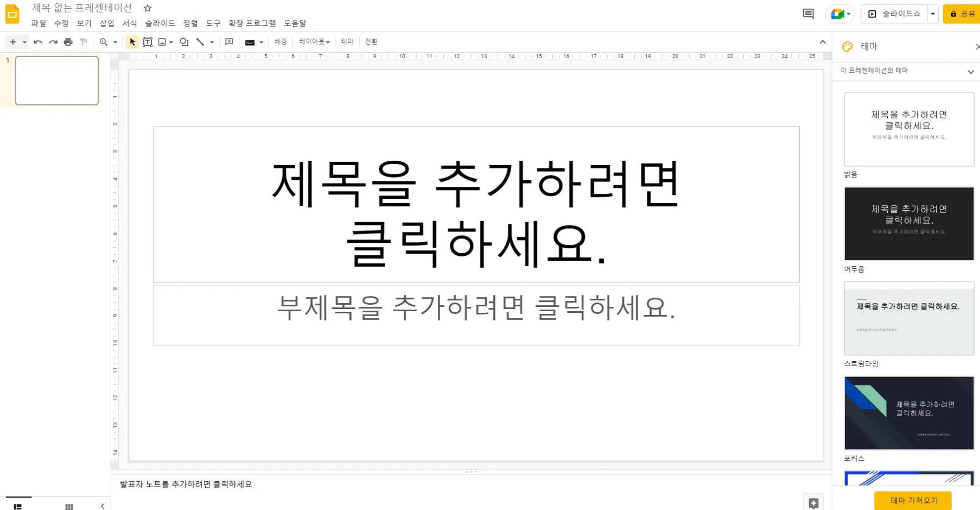Viewport: 980px width, 510px height.
Task: Open the 슬라이드 menu
Action: click(x=160, y=23)
